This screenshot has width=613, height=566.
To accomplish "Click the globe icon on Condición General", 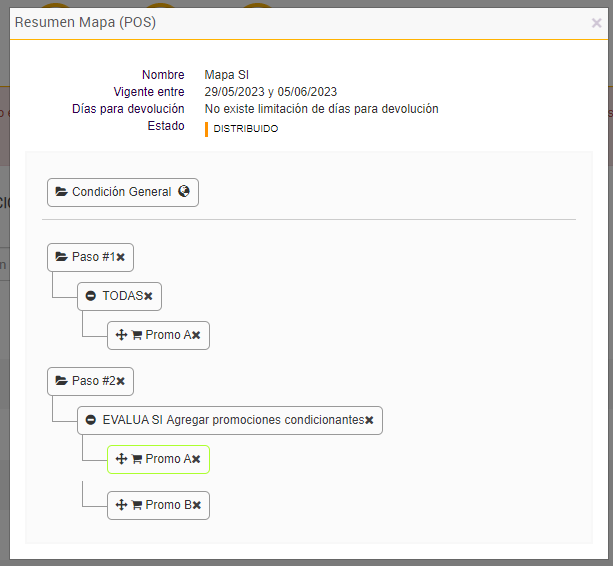I will pos(184,192).
